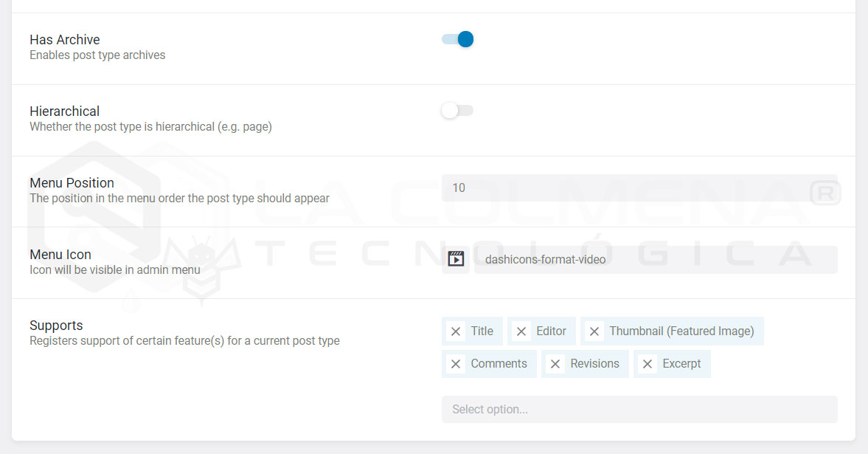Open the Select option dropdown under Supports
This screenshot has width=868, height=454.
pos(639,409)
